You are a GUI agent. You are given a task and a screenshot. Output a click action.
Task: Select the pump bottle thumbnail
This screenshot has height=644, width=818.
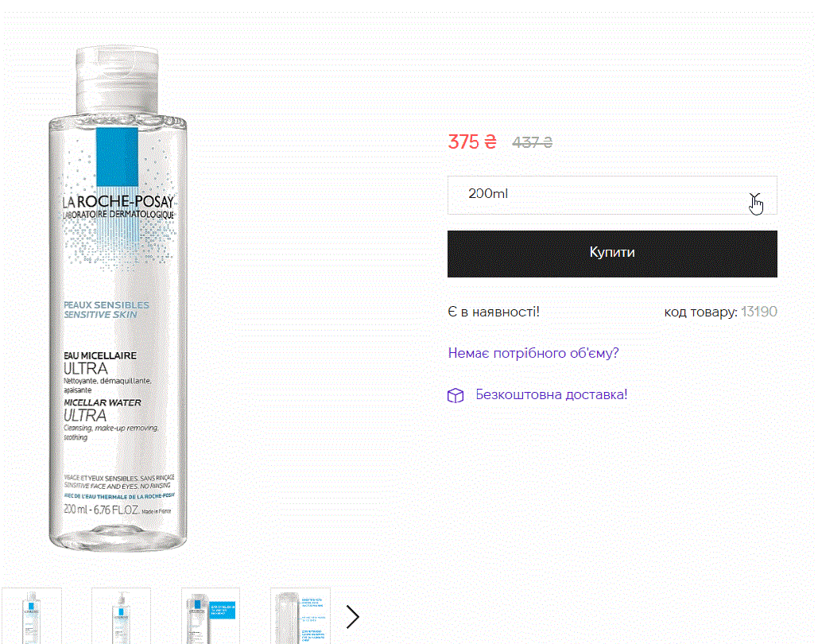click(x=121, y=616)
